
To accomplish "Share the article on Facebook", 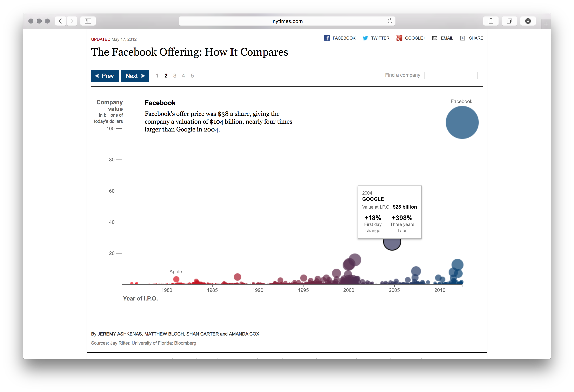I will 339,38.
